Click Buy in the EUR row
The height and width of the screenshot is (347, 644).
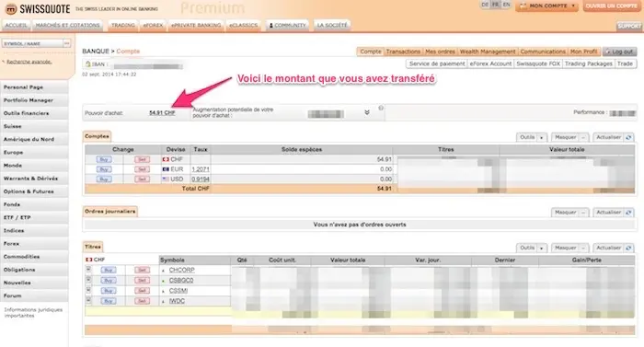click(104, 169)
